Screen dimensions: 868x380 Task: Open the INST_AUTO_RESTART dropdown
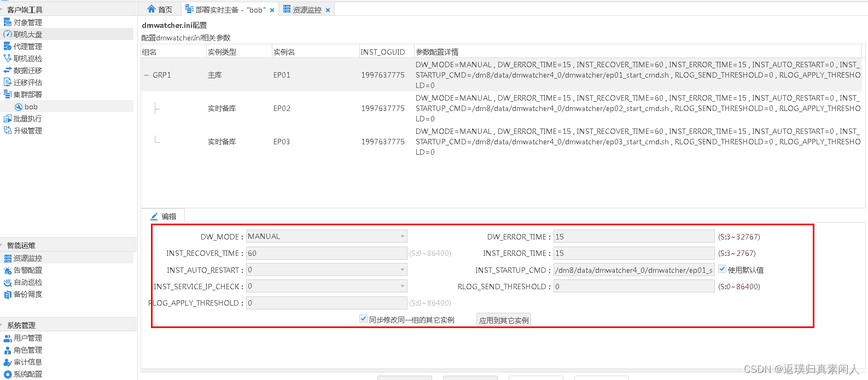tap(327, 270)
